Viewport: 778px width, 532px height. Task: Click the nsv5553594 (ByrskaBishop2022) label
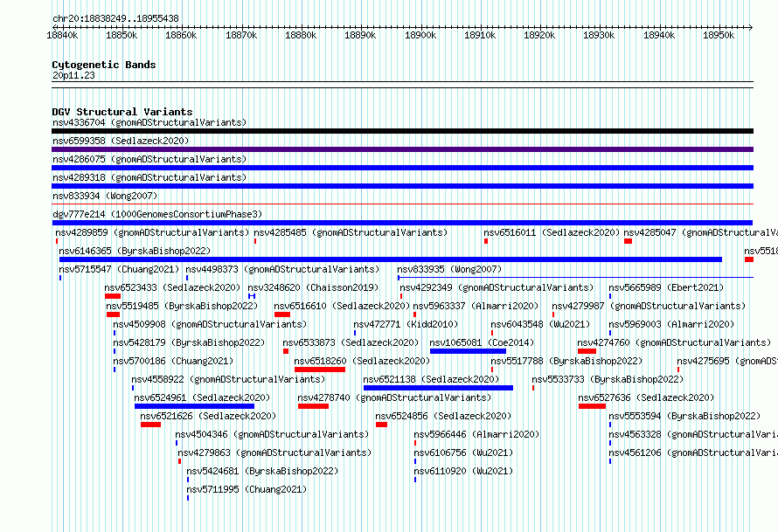pos(684,416)
